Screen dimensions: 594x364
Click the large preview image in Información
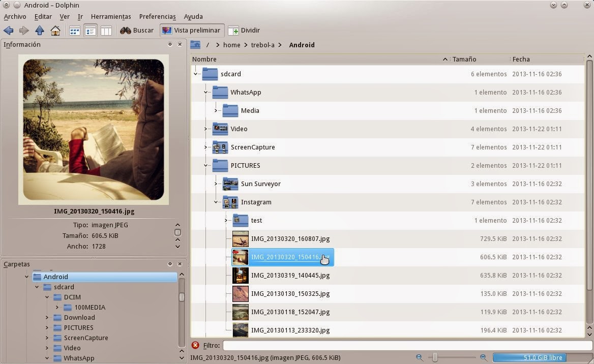pos(94,130)
